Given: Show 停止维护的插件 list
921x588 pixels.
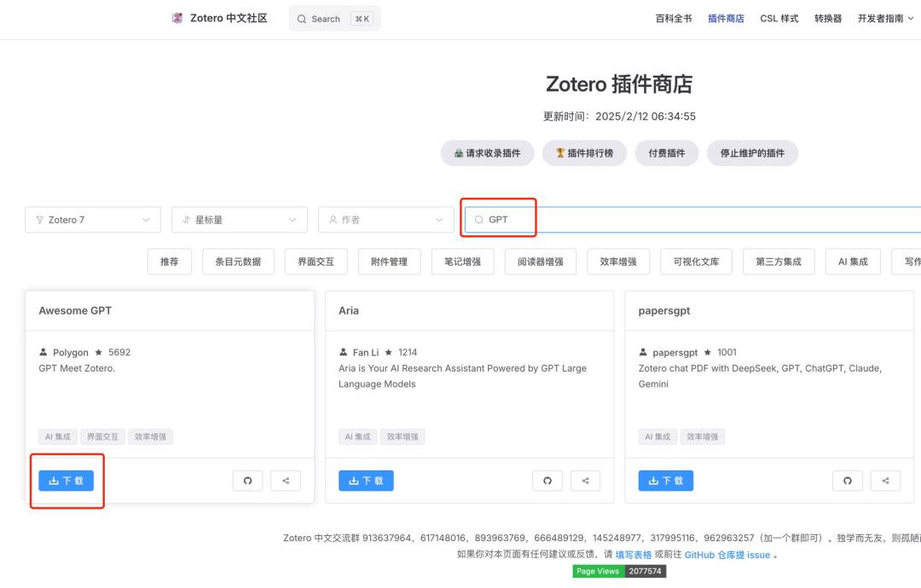Looking at the screenshot, I should tap(752, 153).
